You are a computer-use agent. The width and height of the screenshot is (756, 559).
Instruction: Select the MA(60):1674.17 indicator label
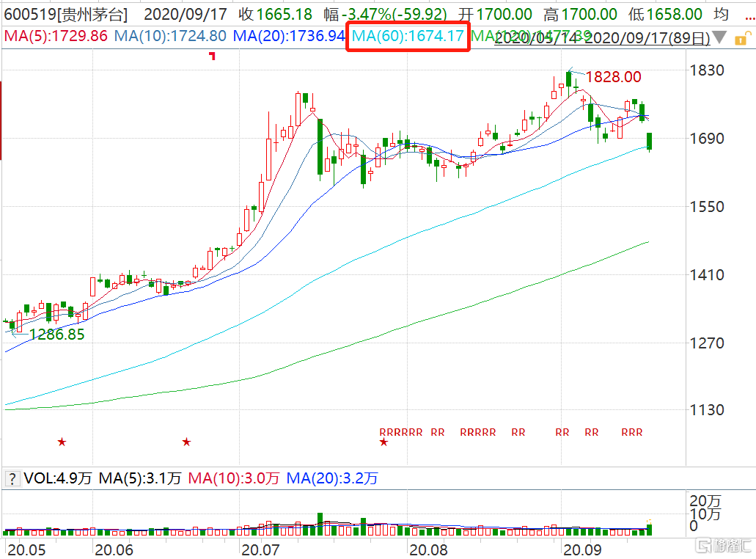pos(408,36)
